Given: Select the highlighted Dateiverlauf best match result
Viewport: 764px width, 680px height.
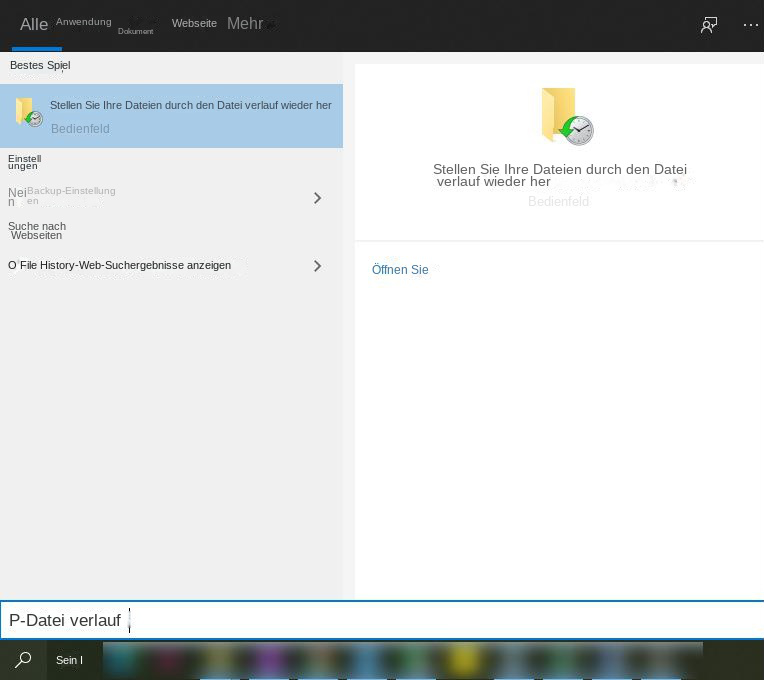Looking at the screenshot, I should point(172,116).
